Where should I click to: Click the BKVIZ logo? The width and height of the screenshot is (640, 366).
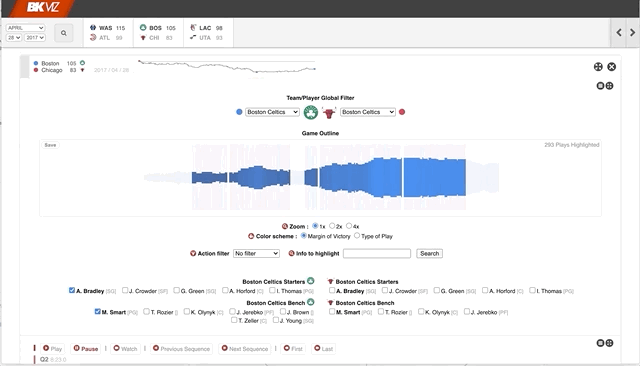click(x=42, y=7)
